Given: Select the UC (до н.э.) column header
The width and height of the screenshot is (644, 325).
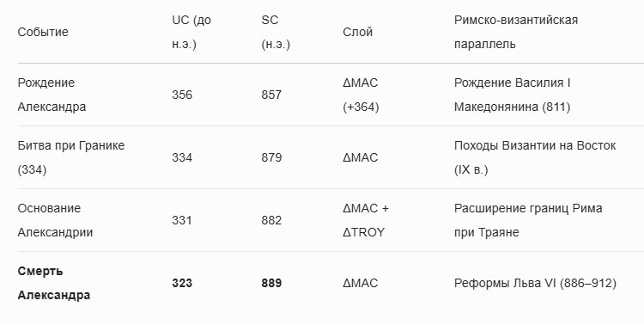Looking at the screenshot, I should tap(191, 32).
